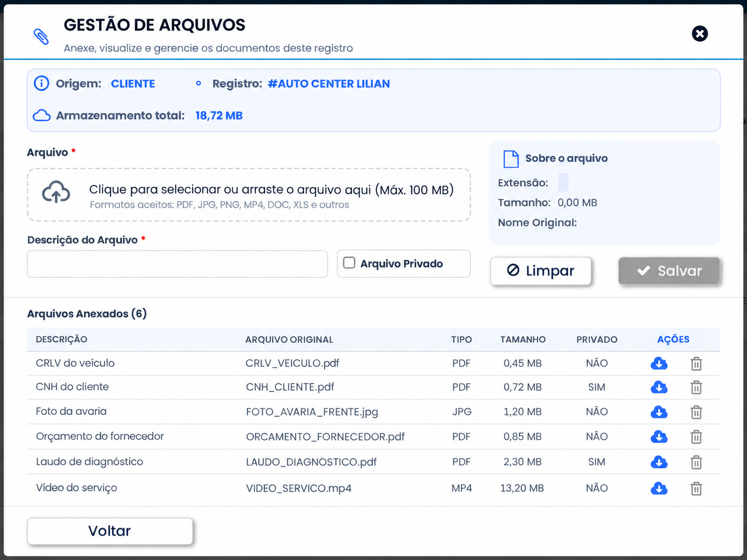Download the CRLV_VEICULO.pdf file

pyautogui.click(x=659, y=364)
